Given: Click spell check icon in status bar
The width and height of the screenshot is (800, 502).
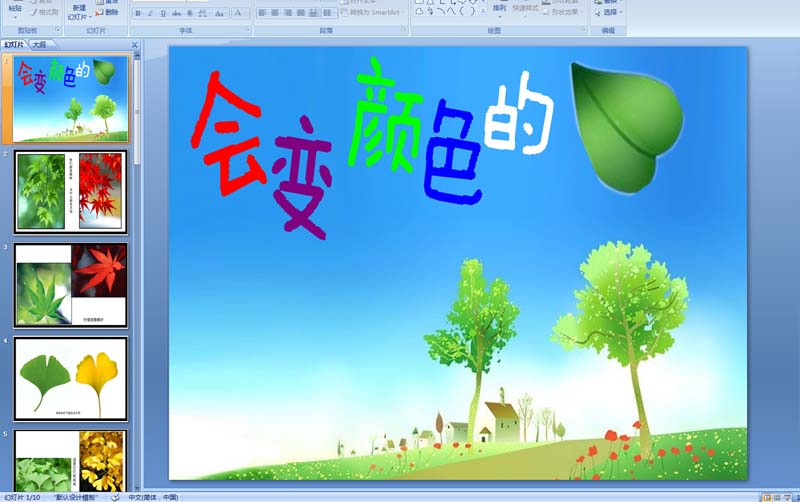Looking at the screenshot, I should tap(115, 497).
